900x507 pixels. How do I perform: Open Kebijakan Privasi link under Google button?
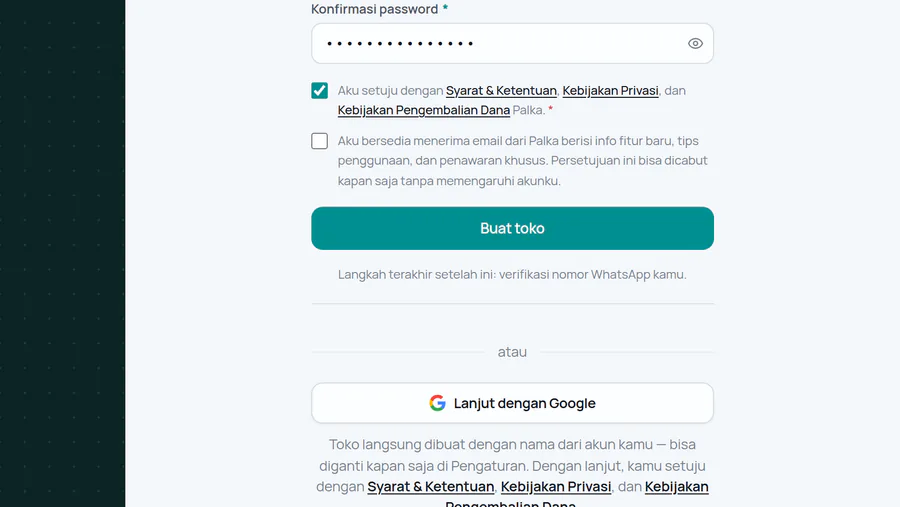point(556,487)
